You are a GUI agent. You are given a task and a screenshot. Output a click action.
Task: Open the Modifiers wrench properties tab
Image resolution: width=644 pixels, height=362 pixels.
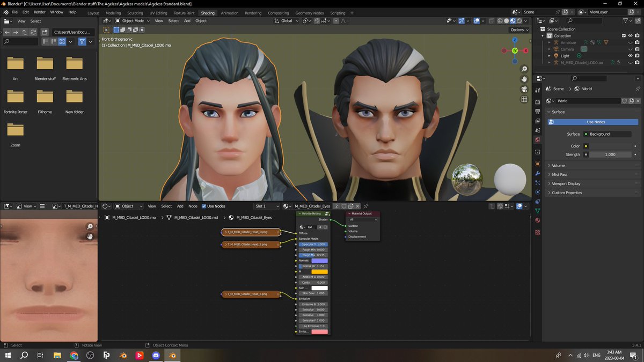click(537, 173)
